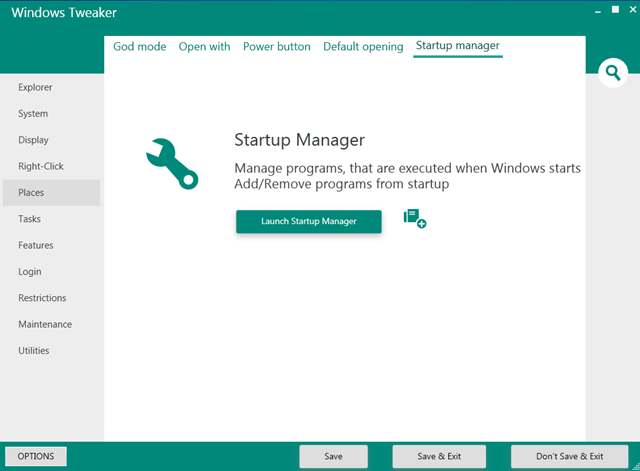Open the Power button tab
640x471 pixels.
(x=277, y=47)
